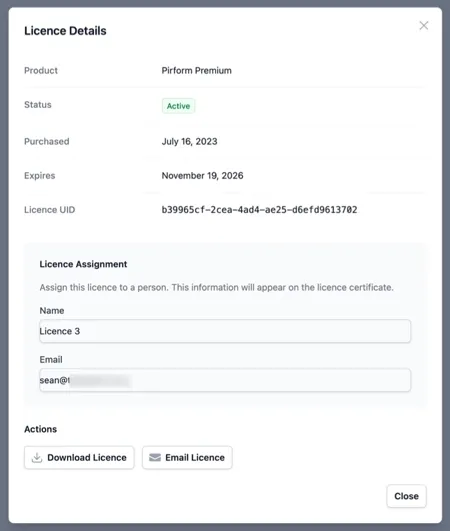Click the Purchased label
This screenshot has width=450, height=531.
click(47, 141)
